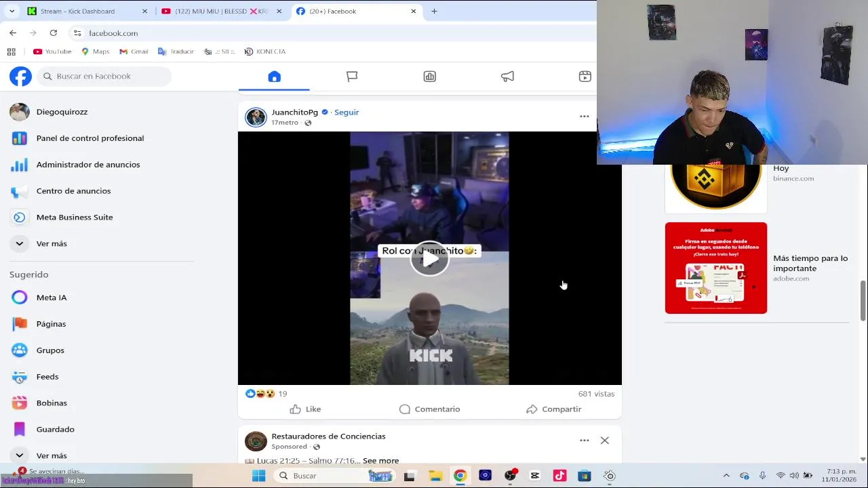
Task: Click the 681 vistas count
Action: pyautogui.click(x=596, y=394)
